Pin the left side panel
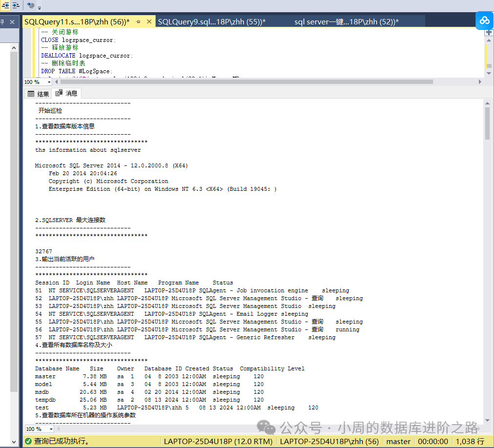Screen dimensions: 494x448 [x=2, y=22]
